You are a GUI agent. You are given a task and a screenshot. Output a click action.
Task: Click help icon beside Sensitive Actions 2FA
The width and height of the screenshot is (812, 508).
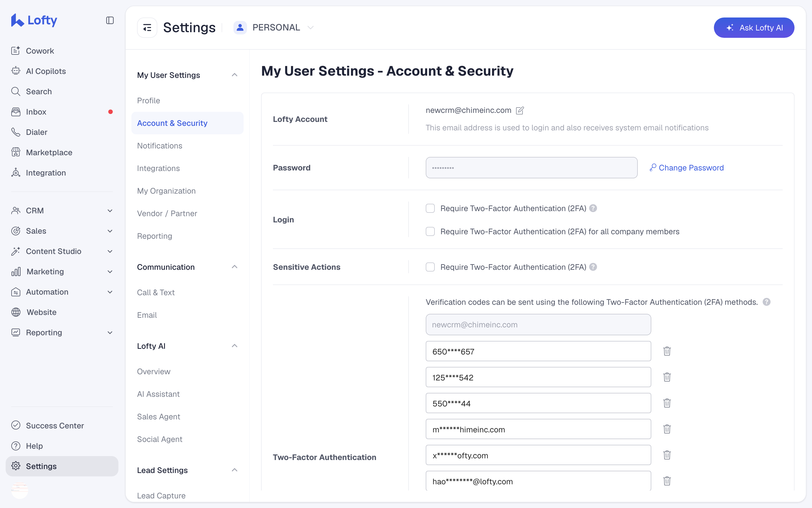tap(593, 267)
